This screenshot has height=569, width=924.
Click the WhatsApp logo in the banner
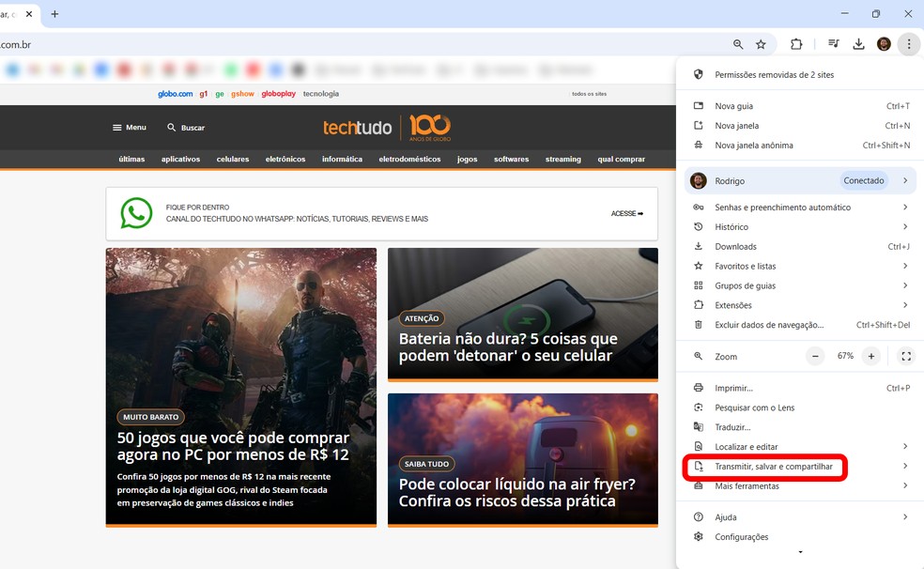[x=136, y=213]
